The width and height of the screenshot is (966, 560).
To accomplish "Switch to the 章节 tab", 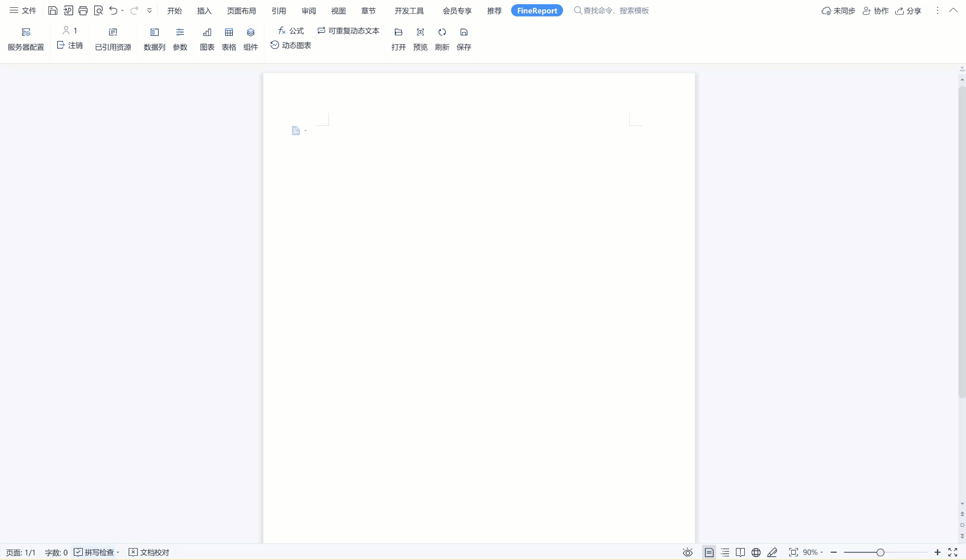I will (x=368, y=10).
